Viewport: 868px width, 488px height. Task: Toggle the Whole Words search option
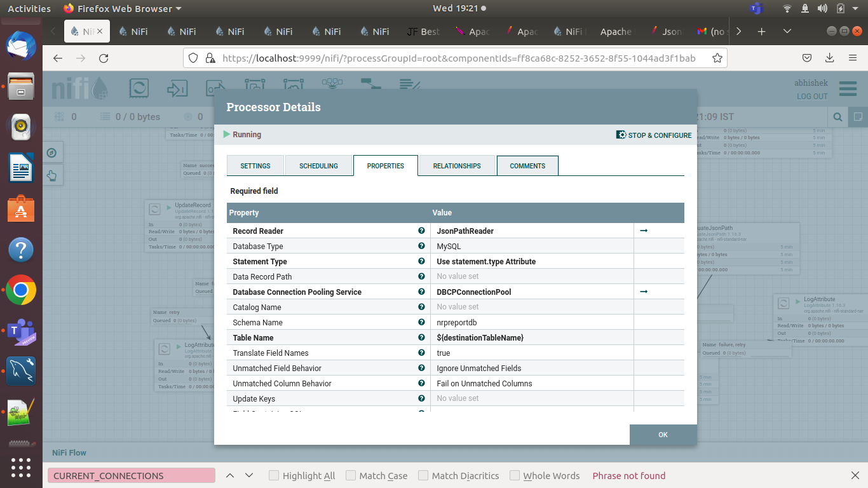514,475
